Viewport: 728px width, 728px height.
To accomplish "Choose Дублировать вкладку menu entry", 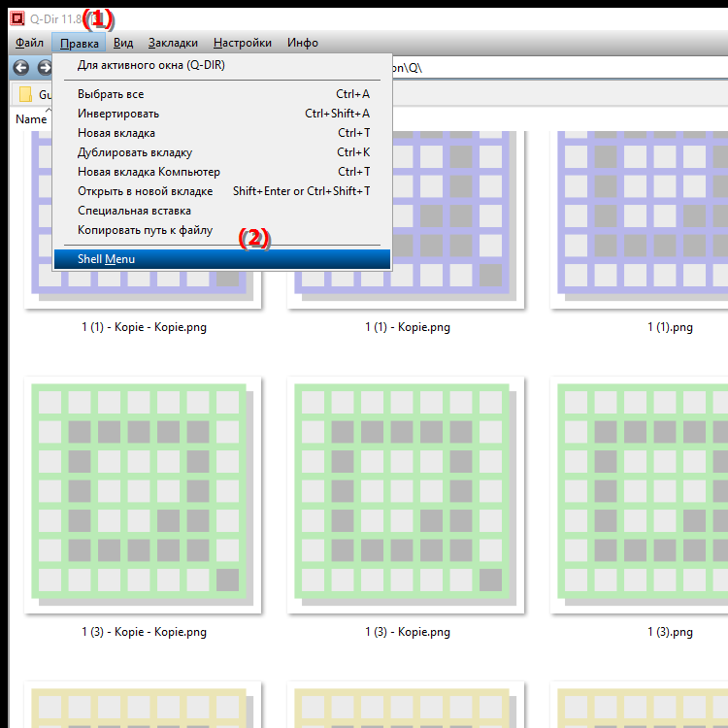I will point(222,152).
